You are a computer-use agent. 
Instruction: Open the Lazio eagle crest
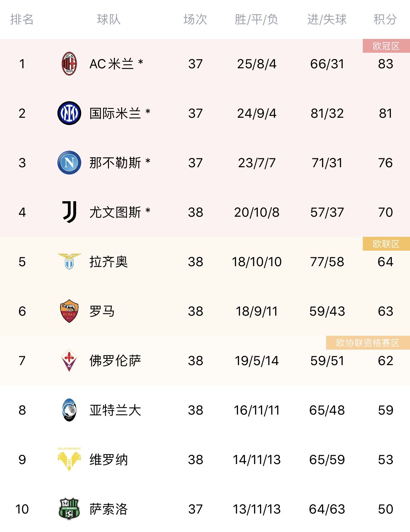tap(69, 261)
